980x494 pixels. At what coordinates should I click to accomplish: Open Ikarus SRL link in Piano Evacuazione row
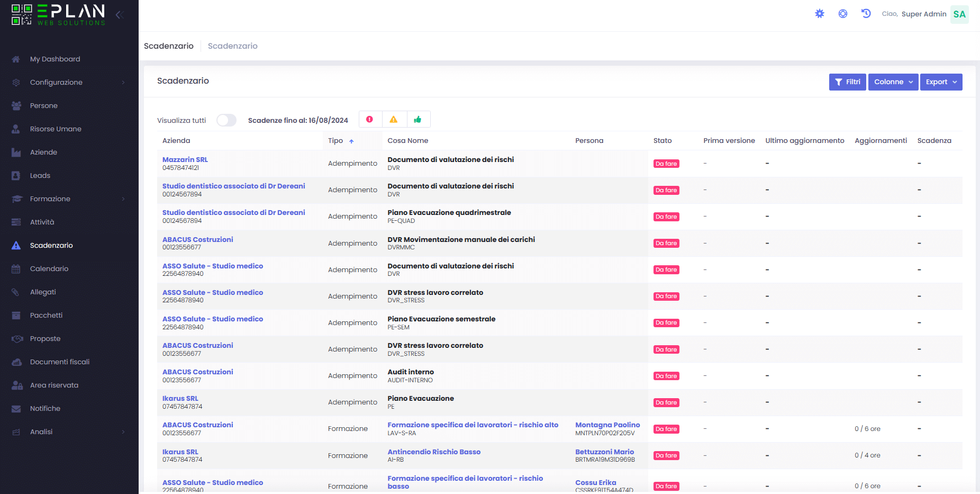click(180, 398)
